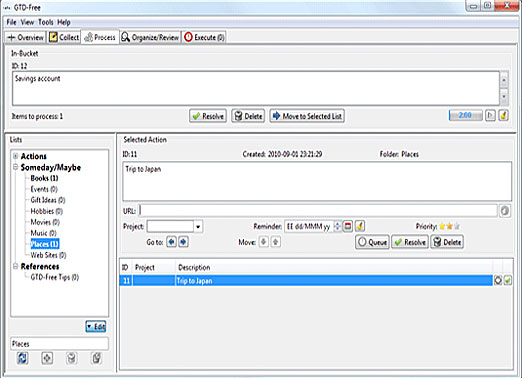The height and width of the screenshot is (378, 522).
Task: Select Events (0) list
Action: tap(44, 189)
